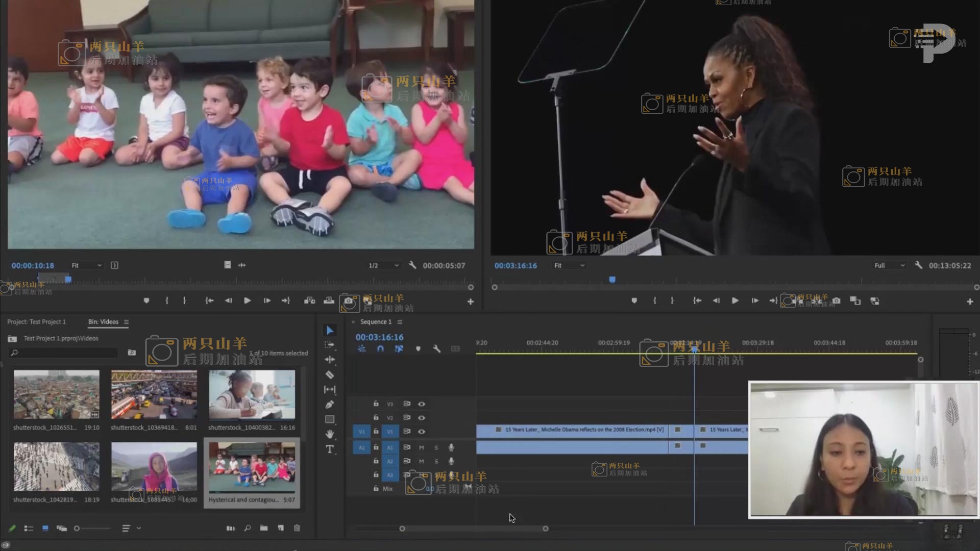Select the Type tool
The width and height of the screenshot is (980, 551).
click(330, 449)
